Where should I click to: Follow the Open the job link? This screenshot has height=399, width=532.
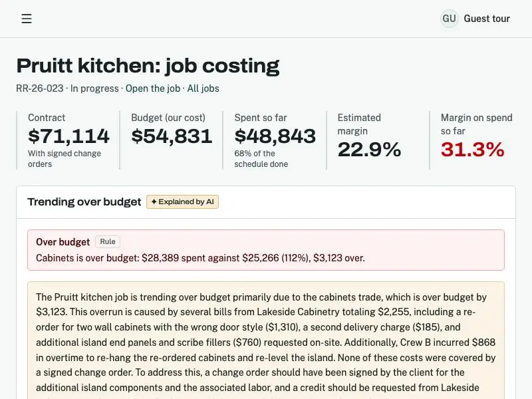pyautogui.click(x=153, y=88)
